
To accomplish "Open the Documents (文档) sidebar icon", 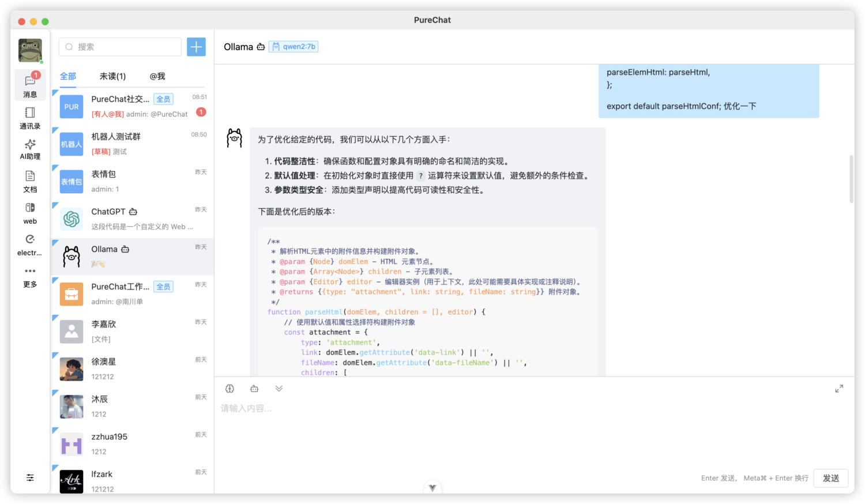I will coord(30,181).
